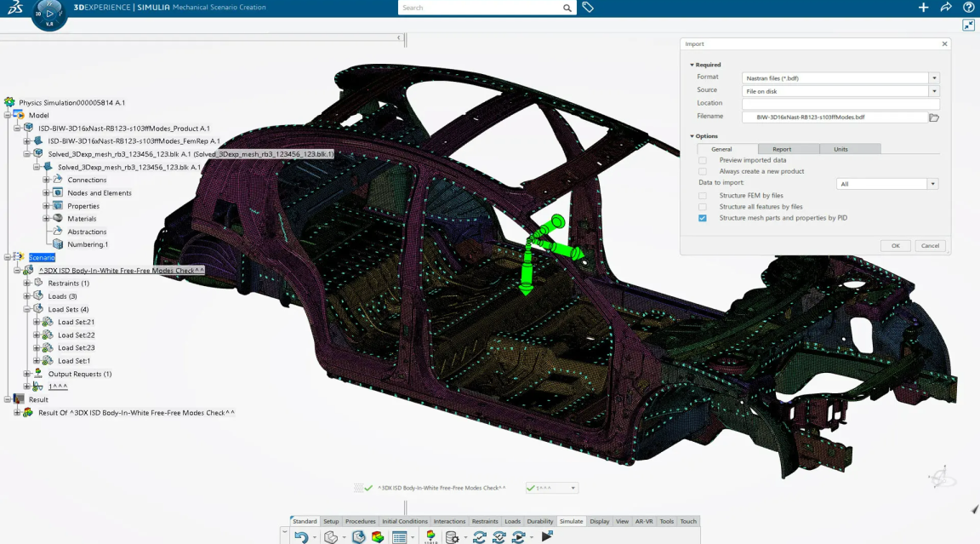Click the Undo icon in the toolbar
This screenshot has height=544, width=980.
(300, 537)
